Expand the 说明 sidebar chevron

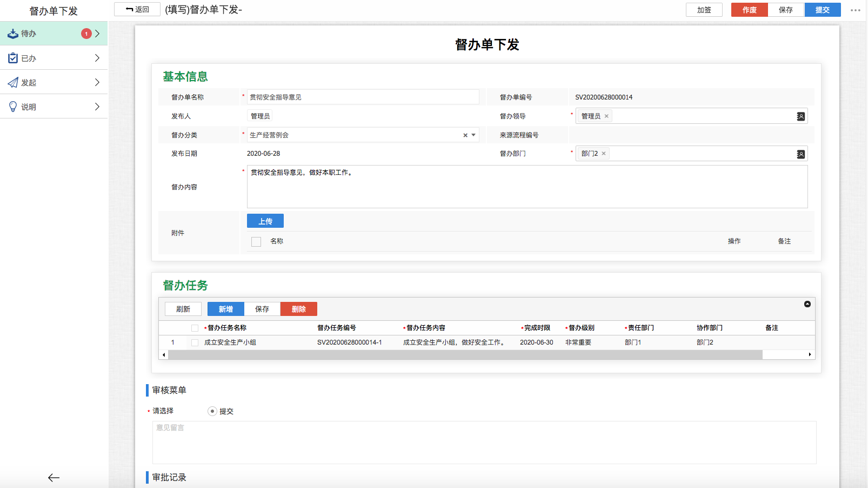[97, 107]
